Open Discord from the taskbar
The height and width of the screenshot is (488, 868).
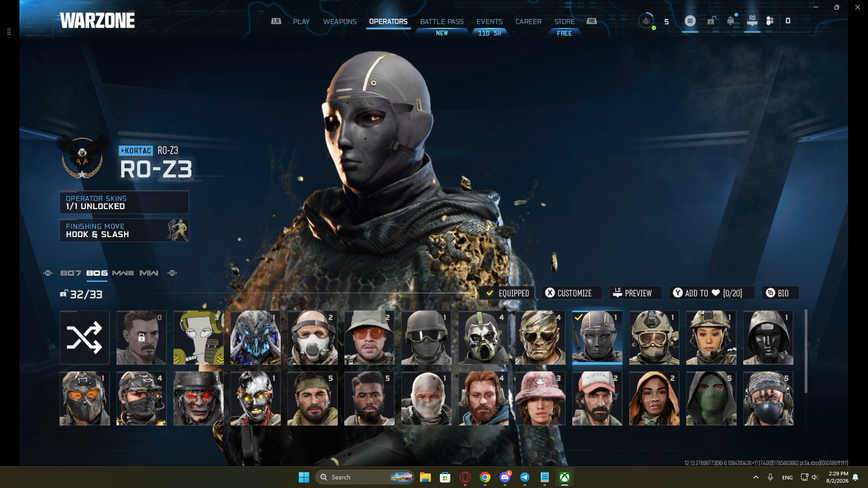tap(505, 477)
